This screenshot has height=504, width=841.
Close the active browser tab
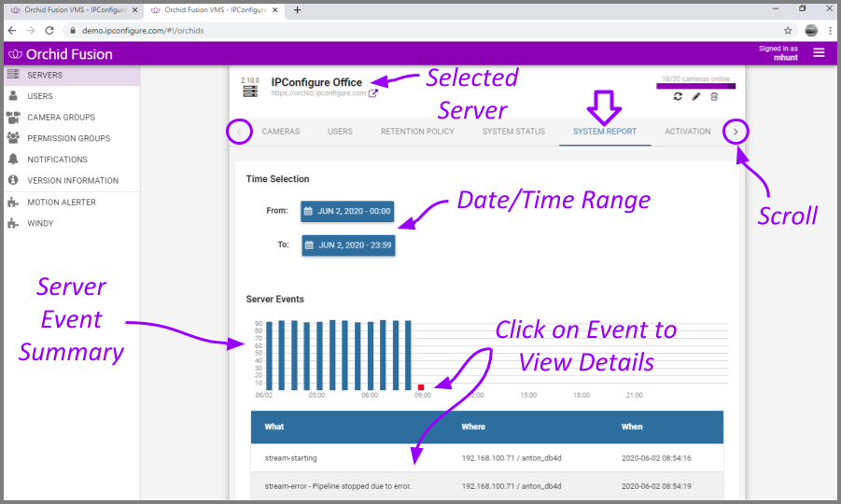275,10
